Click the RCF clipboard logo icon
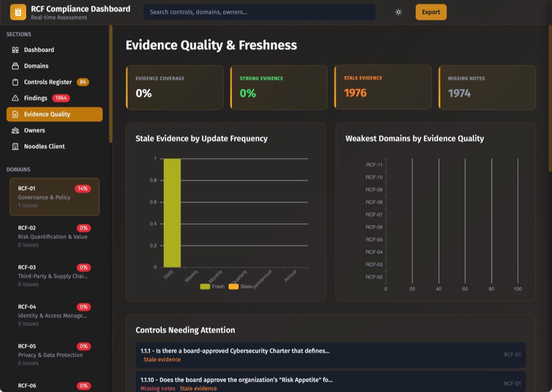Viewport: 552px width, 392px height. coord(18,12)
